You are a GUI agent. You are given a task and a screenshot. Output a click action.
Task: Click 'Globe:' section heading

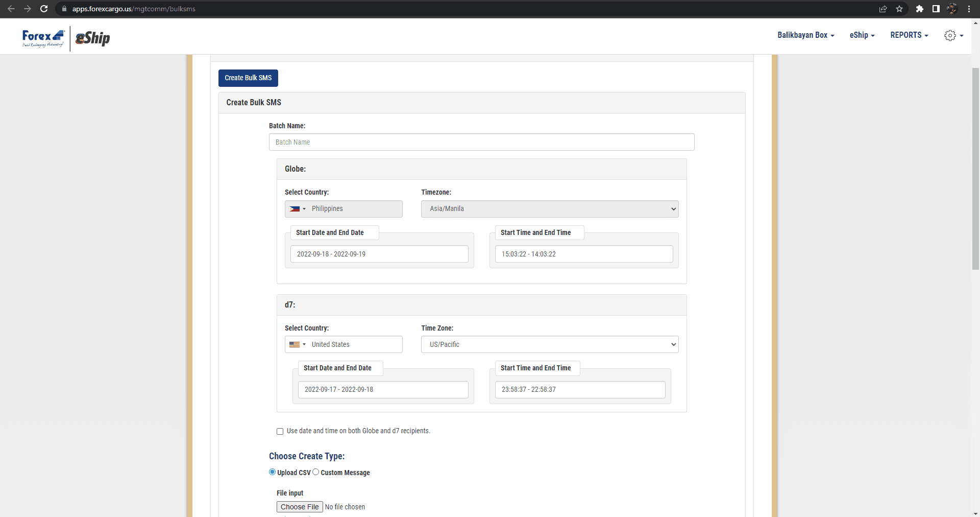pyautogui.click(x=295, y=169)
